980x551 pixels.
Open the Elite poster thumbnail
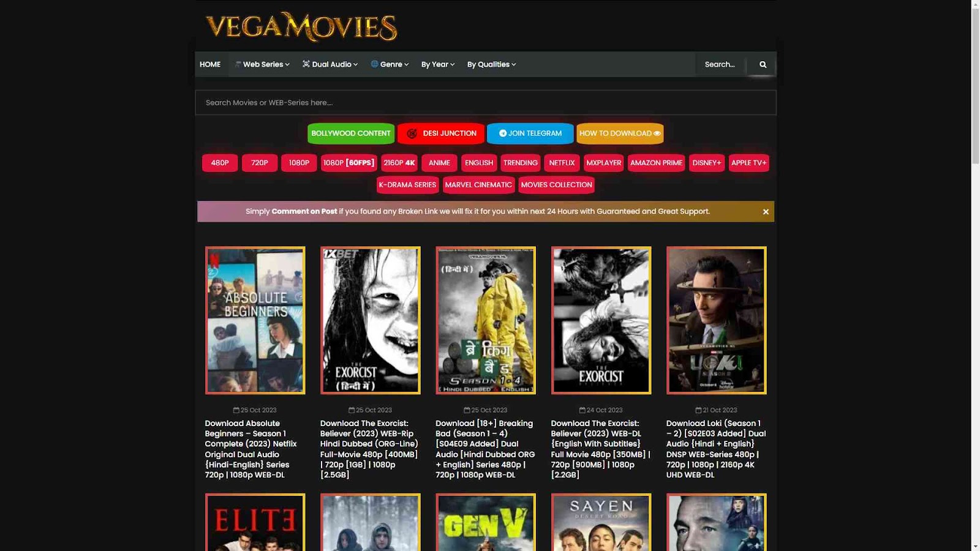255,522
